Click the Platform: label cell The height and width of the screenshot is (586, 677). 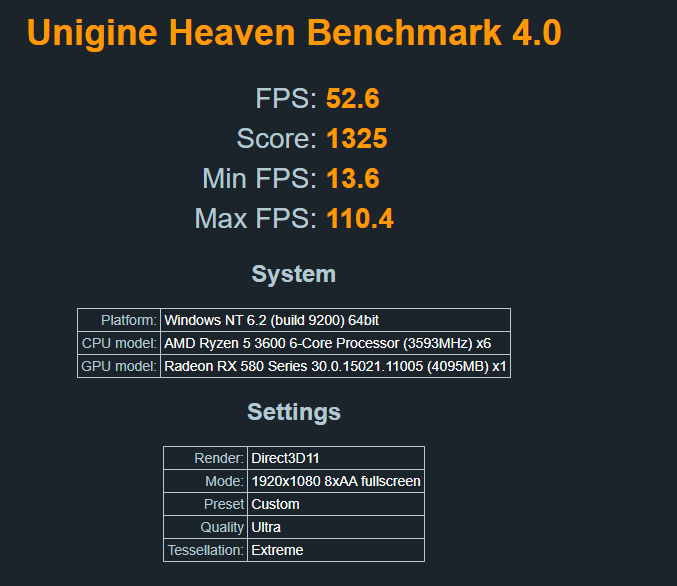pyautogui.click(x=119, y=320)
